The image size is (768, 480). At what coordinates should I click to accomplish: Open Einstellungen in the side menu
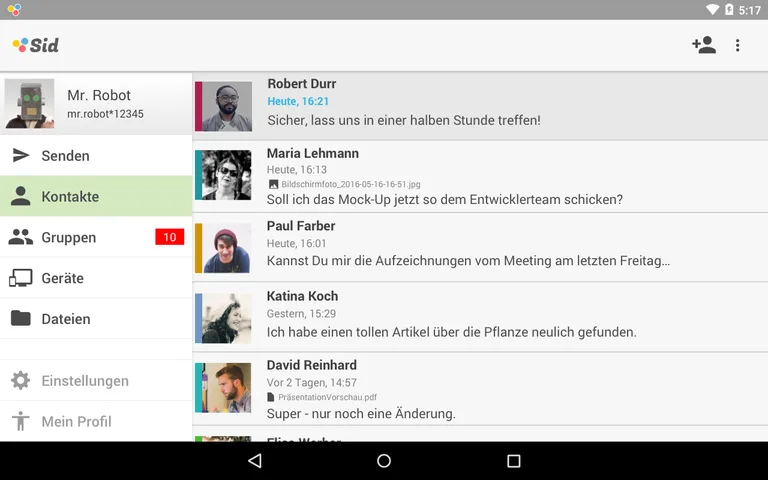click(96, 381)
